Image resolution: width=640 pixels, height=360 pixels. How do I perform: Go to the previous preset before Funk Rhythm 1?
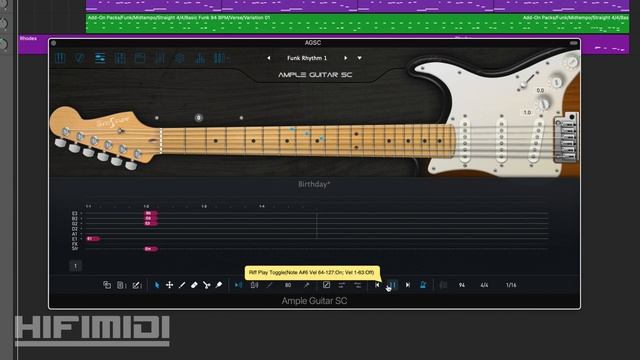point(269,58)
